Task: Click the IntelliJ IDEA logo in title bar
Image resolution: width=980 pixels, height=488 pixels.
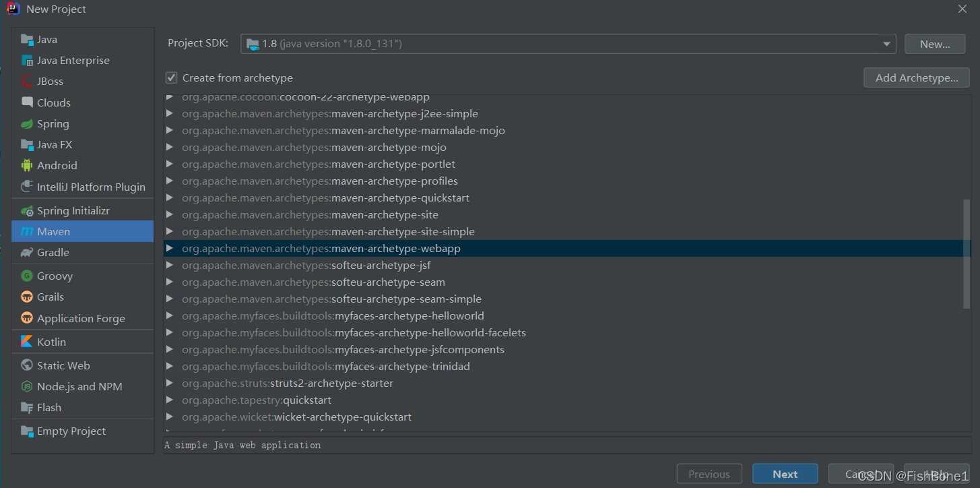Action: 13,9
